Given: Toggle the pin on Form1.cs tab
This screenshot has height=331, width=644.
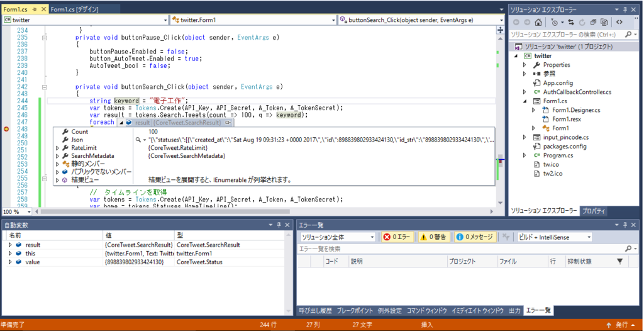Looking at the screenshot, I should (34, 9).
